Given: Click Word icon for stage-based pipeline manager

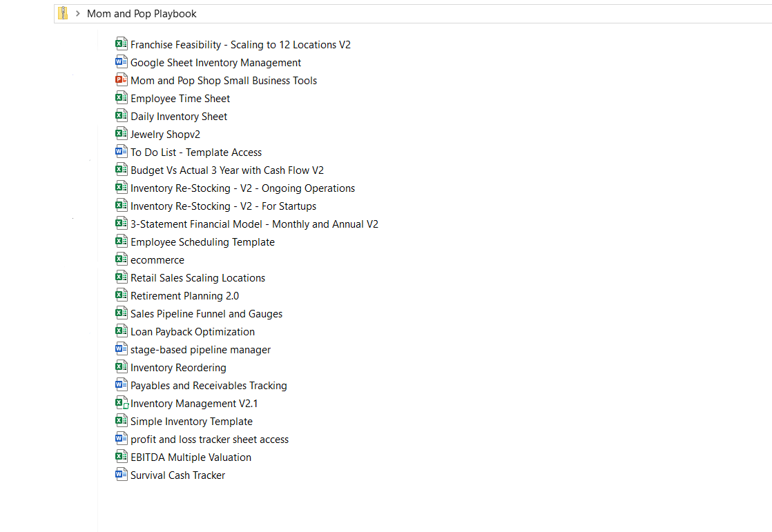Looking at the screenshot, I should click(x=121, y=349).
